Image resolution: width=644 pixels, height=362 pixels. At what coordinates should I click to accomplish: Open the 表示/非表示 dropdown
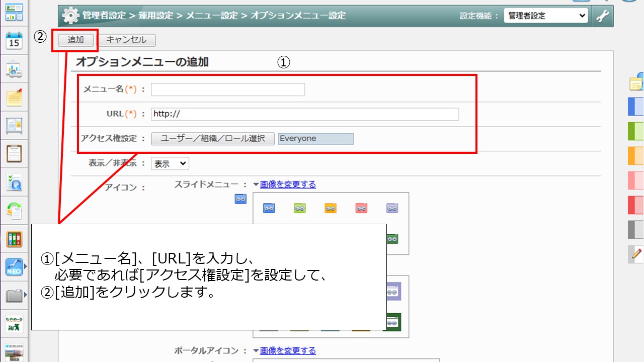170,163
